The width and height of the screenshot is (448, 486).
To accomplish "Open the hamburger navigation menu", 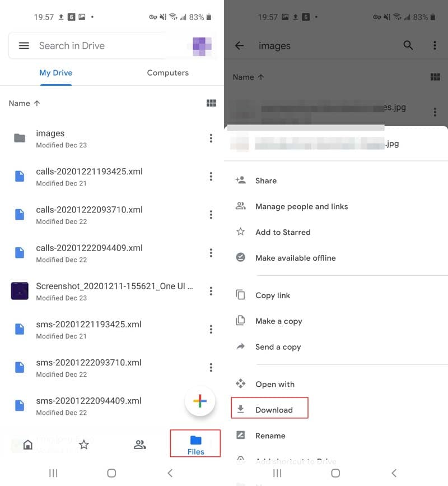I will (24, 45).
